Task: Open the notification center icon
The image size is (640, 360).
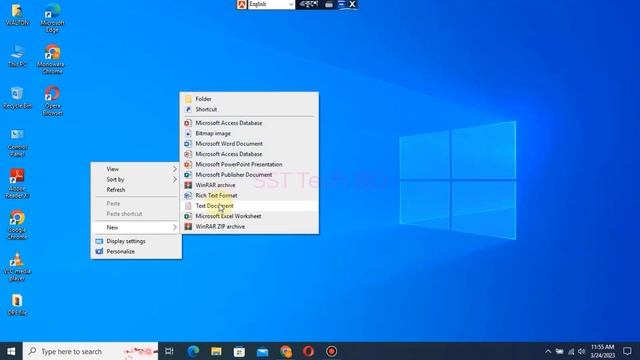Action: click(627, 351)
